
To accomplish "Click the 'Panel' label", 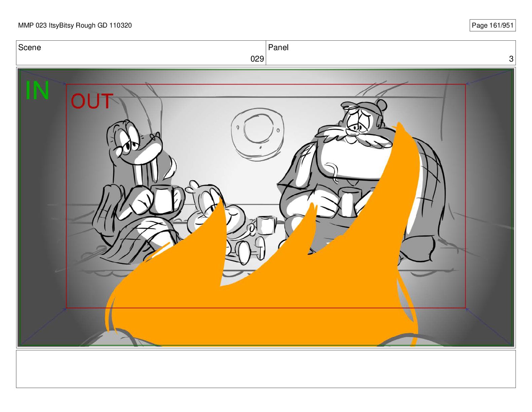I will pos(278,47).
